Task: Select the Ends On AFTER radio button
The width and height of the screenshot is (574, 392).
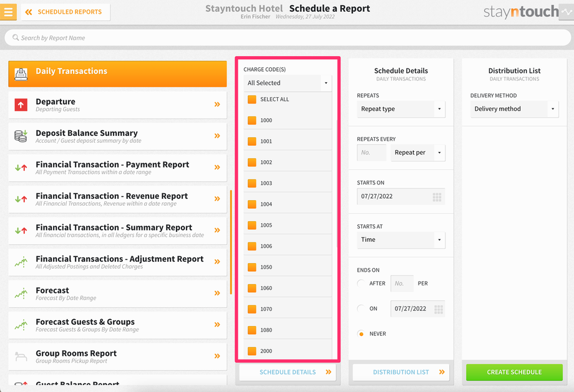Action: [361, 284]
